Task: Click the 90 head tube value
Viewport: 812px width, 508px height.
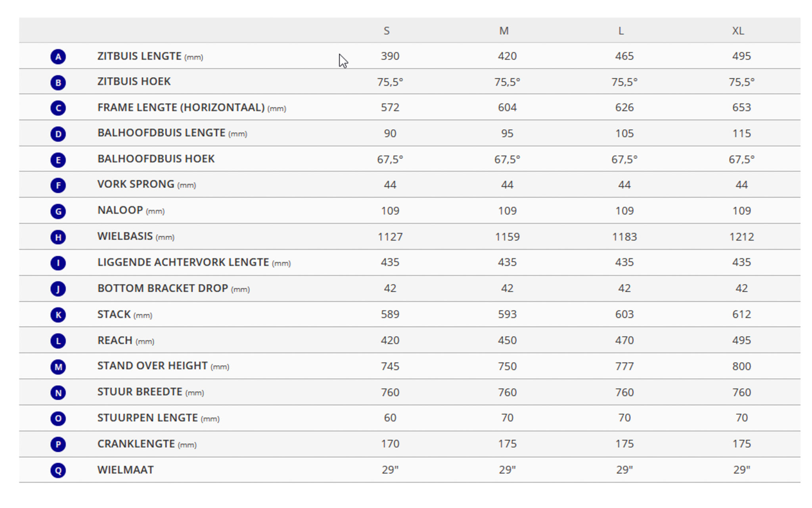Action: tap(390, 133)
